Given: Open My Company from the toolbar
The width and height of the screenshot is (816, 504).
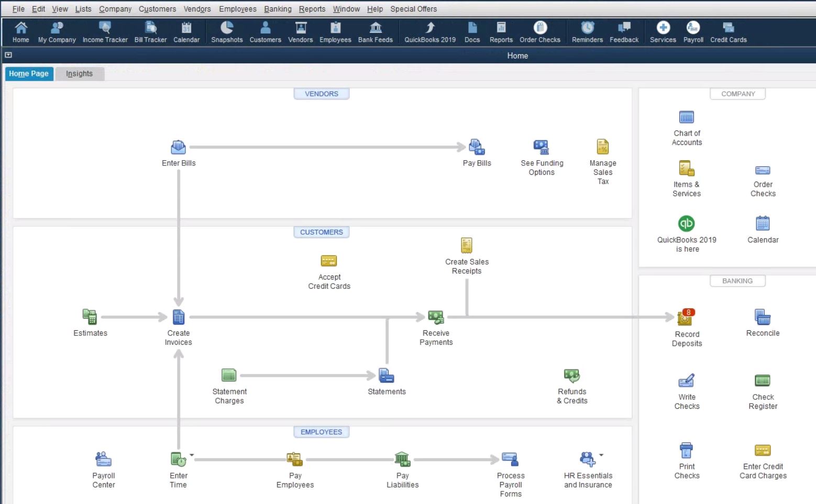Looking at the screenshot, I should pos(57,32).
